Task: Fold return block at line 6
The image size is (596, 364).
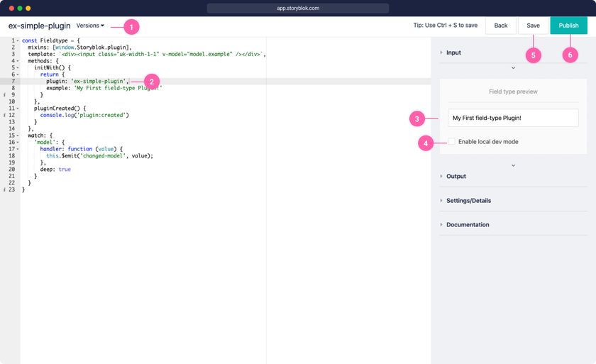Action: 18,75
